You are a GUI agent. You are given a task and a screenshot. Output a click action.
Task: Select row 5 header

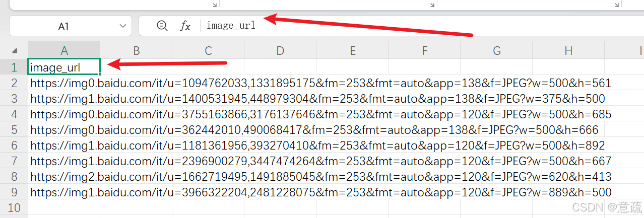pos(14,129)
